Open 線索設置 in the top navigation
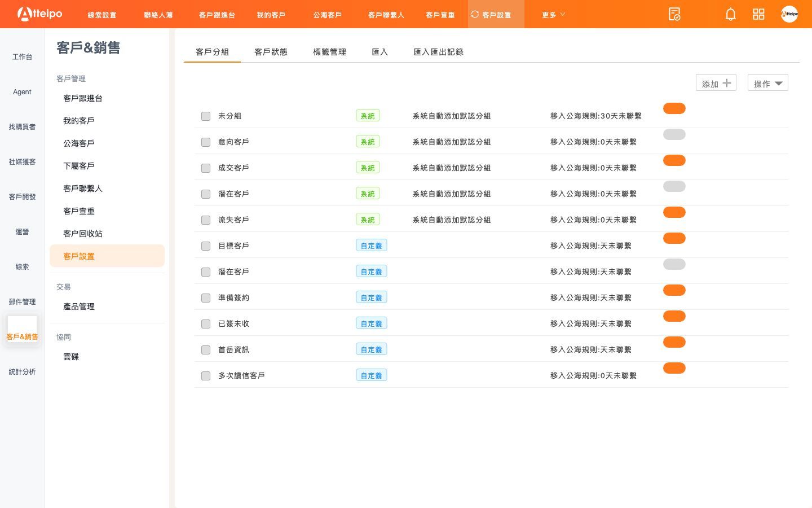The height and width of the screenshot is (508, 812). [102, 15]
